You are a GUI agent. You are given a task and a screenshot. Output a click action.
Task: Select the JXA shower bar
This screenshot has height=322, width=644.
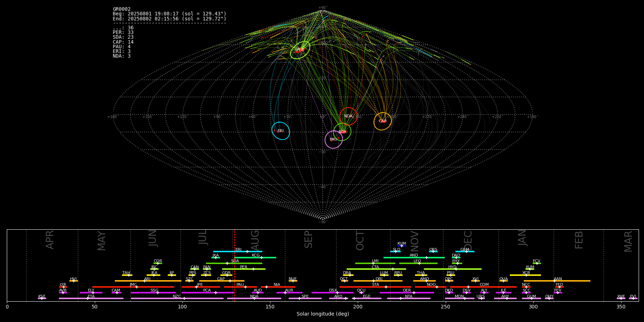point(216,258)
